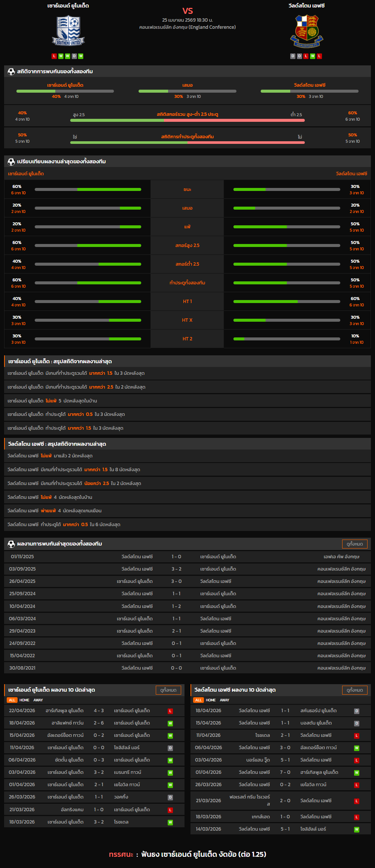
Task: Select HOME tab in Southend last 10 matches
Action: point(24,700)
